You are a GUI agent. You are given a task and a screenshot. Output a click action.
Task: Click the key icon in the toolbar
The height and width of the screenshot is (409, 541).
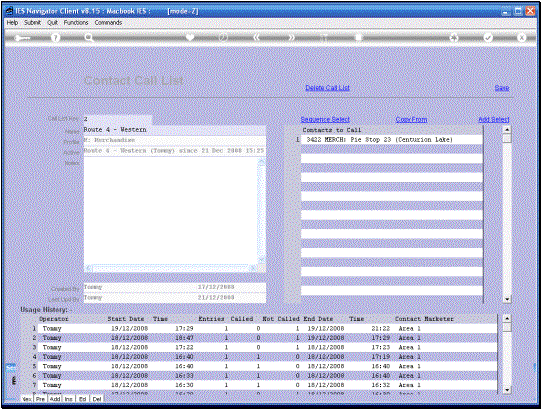tap(22, 38)
